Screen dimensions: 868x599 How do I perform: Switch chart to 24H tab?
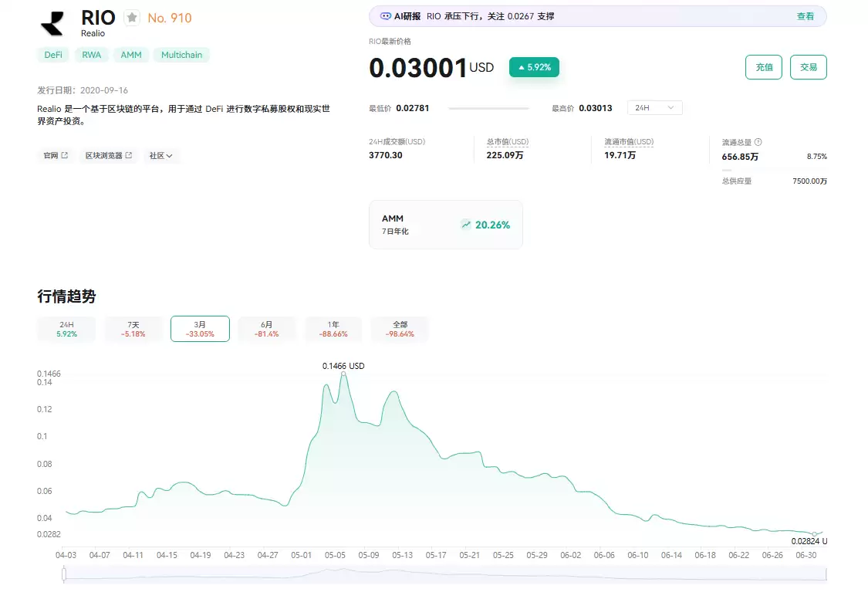[x=66, y=329]
